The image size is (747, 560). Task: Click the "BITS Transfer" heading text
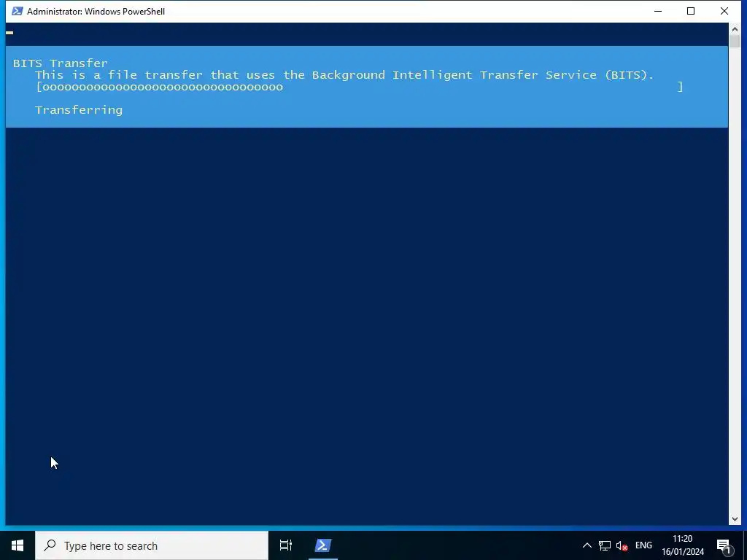click(x=60, y=63)
